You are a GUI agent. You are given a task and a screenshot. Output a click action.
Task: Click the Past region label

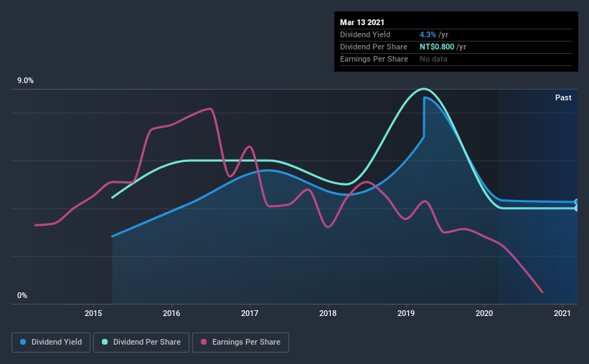563,97
